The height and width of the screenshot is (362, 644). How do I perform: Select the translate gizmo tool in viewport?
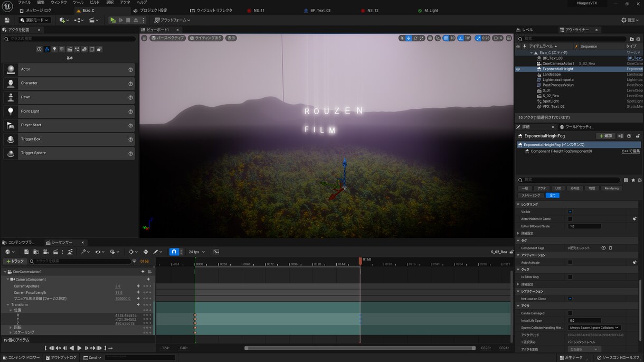409,38
